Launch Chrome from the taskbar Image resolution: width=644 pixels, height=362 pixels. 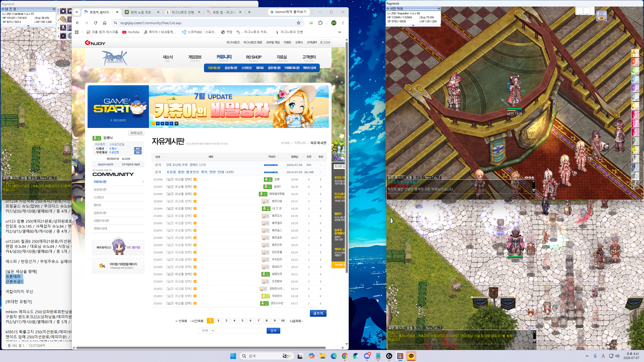345,356
